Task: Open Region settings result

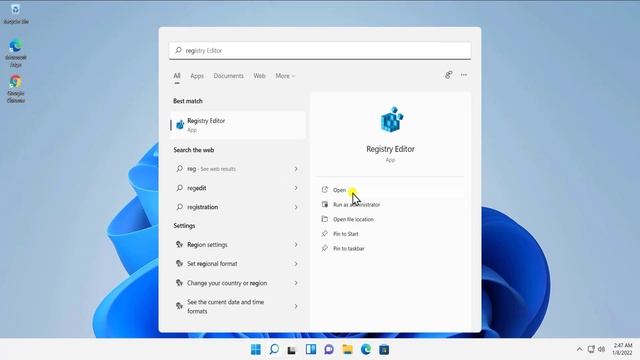Action: [x=238, y=244]
